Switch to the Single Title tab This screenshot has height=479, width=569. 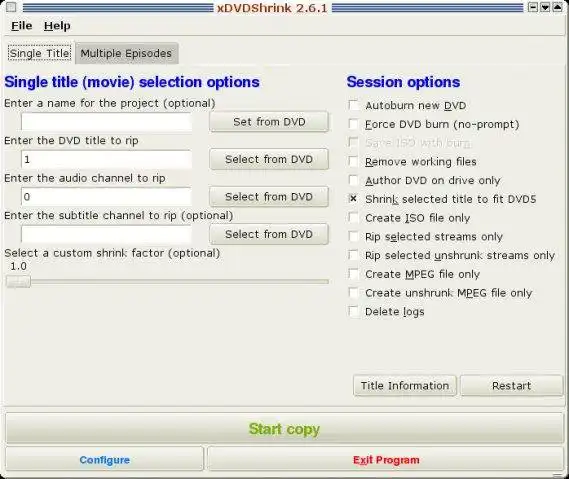pos(40,53)
